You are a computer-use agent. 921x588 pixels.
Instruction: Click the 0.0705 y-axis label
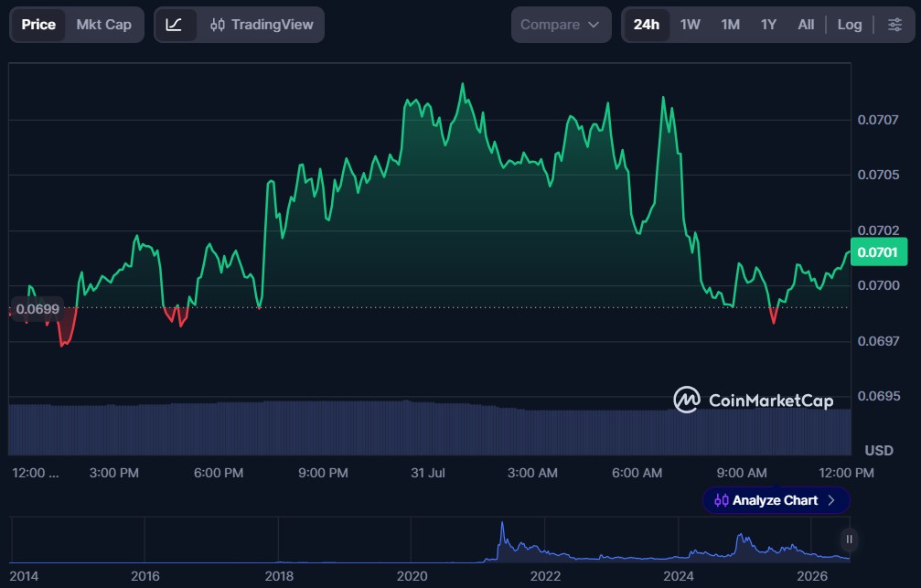[x=877, y=175]
